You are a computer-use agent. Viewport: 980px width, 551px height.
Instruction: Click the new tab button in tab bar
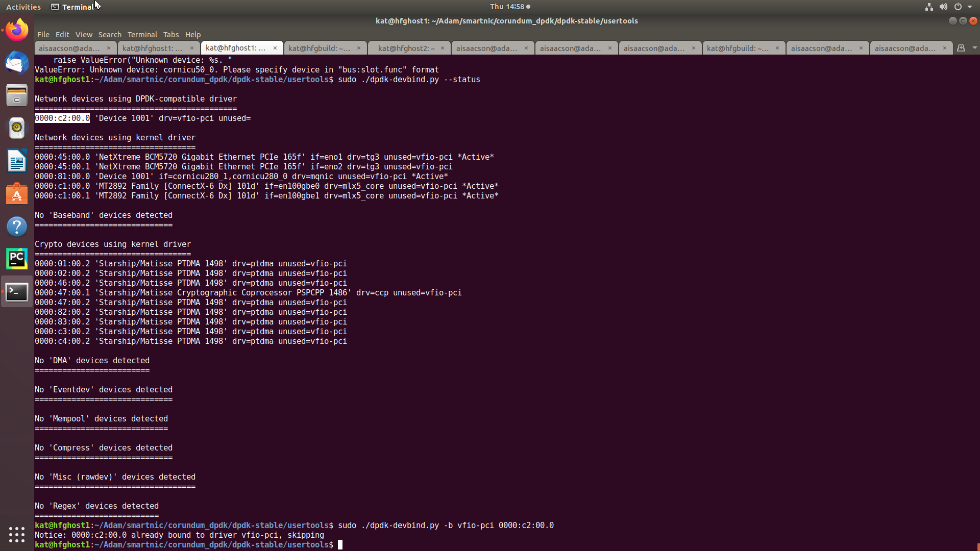coord(961,48)
